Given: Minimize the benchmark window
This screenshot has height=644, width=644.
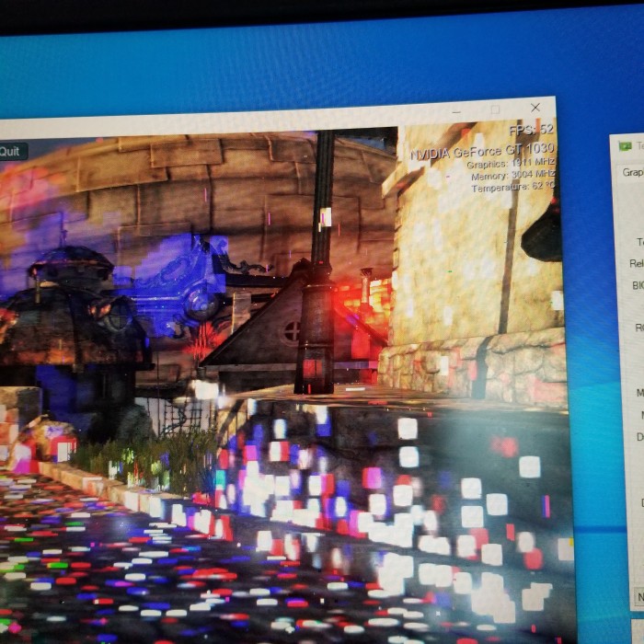Looking at the screenshot, I should pyautogui.click(x=456, y=111).
